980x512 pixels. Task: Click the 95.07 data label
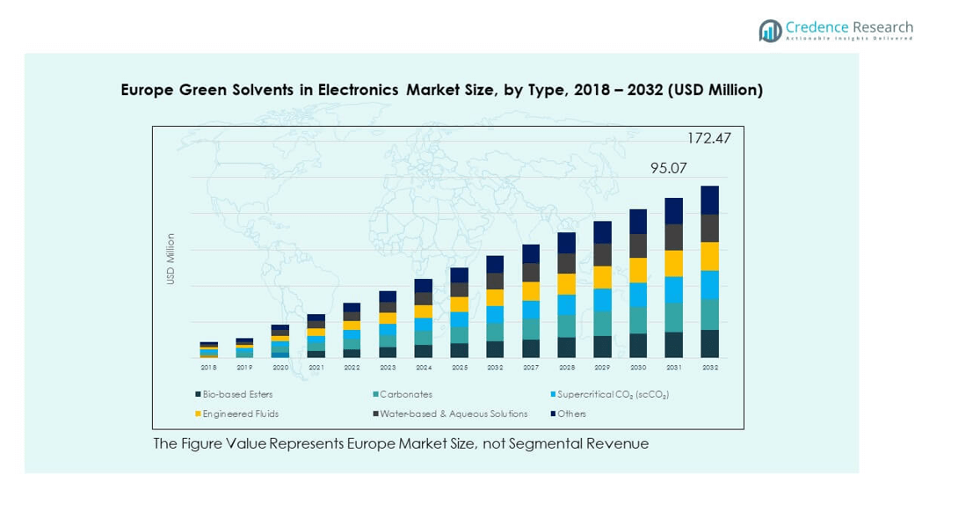(669, 167)
